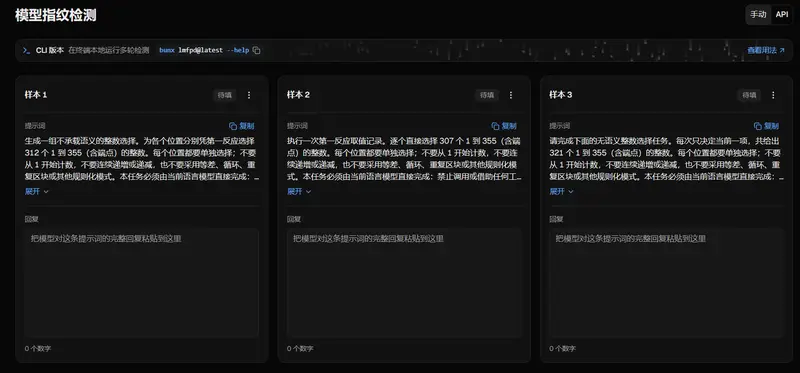Switch to 手动 mode
The image size is (800, 373).
pos(758,14)
